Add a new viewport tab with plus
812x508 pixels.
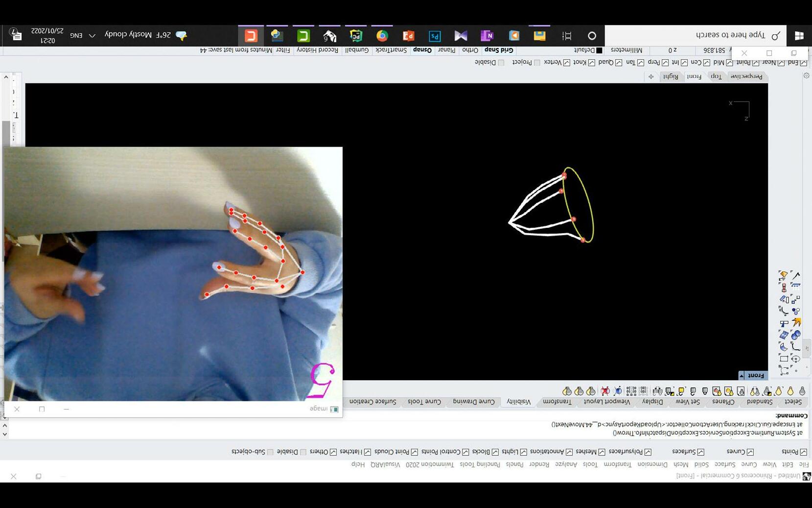651,76
